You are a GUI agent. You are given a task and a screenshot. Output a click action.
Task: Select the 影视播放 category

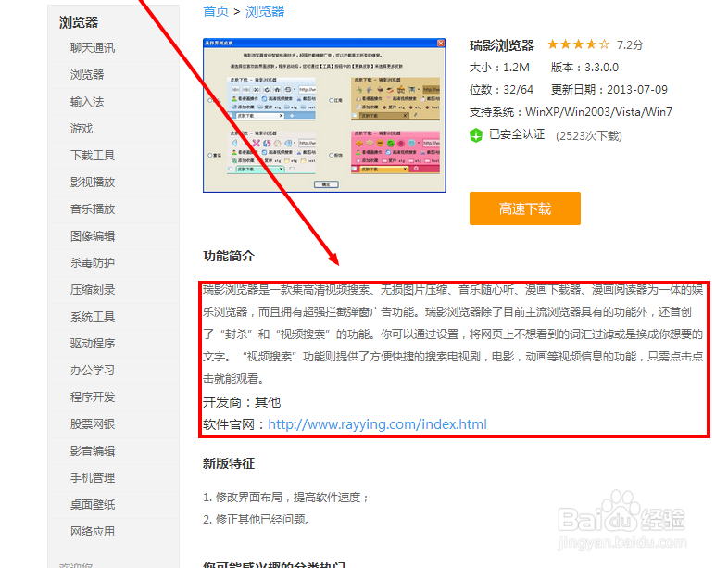point(93,182)
